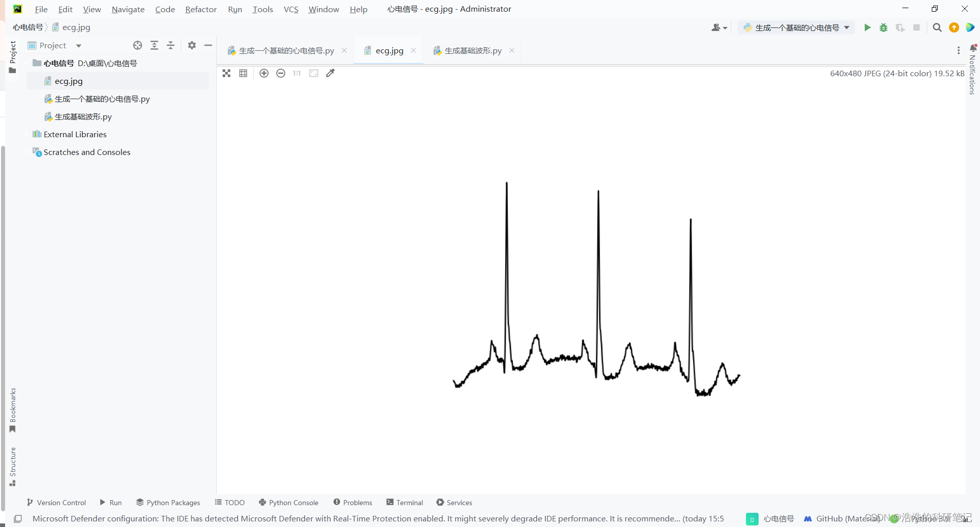Select ecg.jpg in project tree

point(117,81)
